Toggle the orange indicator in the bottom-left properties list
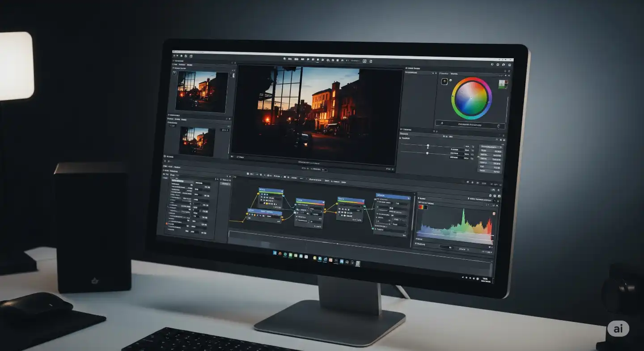Screen dimensions: 644x351 (x=167, y=223)
